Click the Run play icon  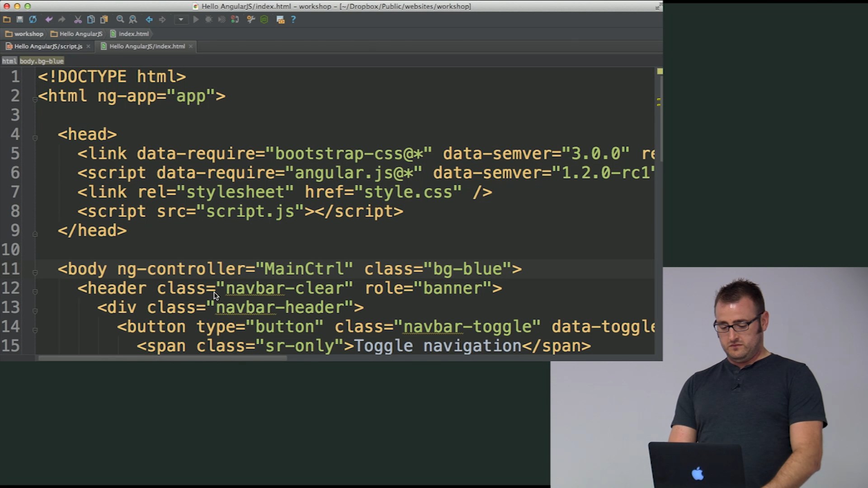pyautogui.click(x=196, y=19)
